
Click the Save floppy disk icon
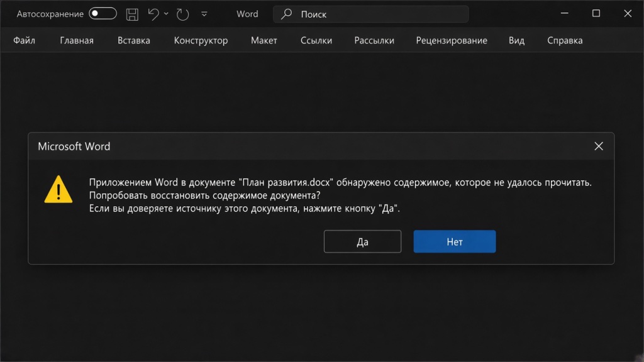click(x=132, y=14)
